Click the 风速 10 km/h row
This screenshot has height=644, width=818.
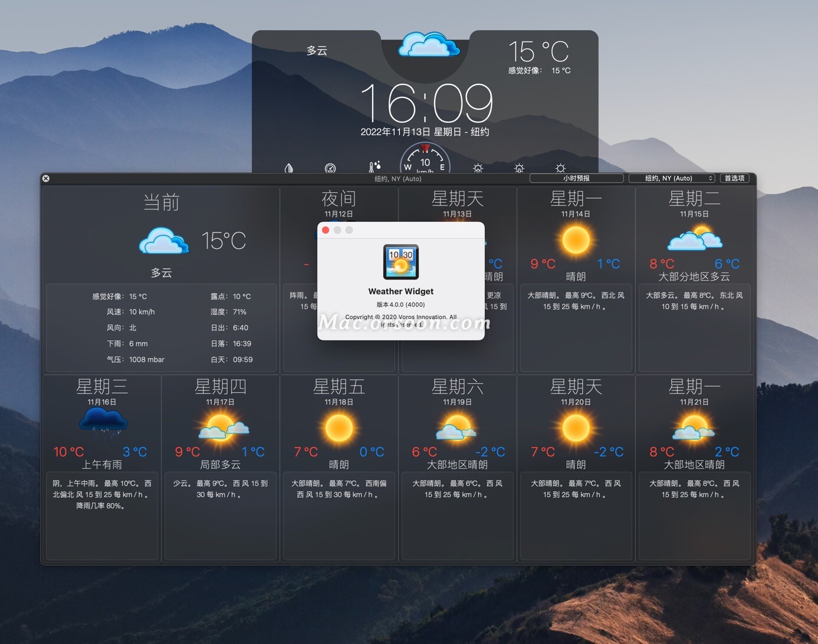(131, 312)
